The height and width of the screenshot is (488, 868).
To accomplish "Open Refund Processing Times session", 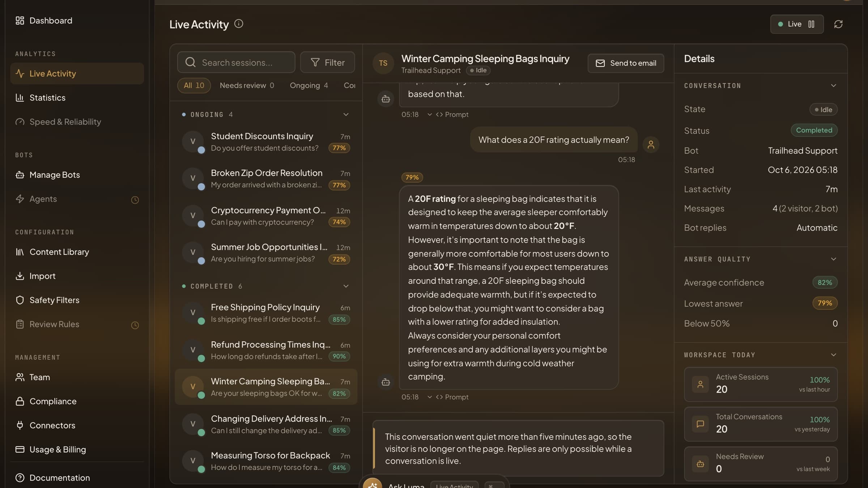I will pyautogui.click(x=266, y=350).
